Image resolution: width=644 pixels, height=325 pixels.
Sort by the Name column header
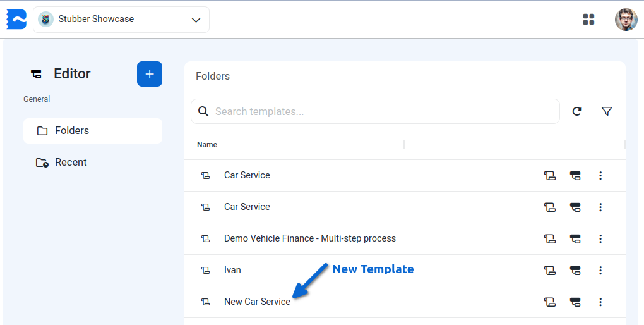click(x=207, y=145)
